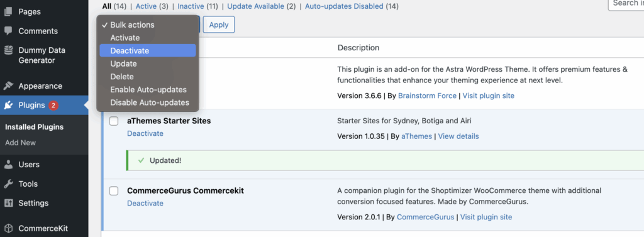
Task: Filter by Auto-updates Disabled
Action: pos(344,6)
